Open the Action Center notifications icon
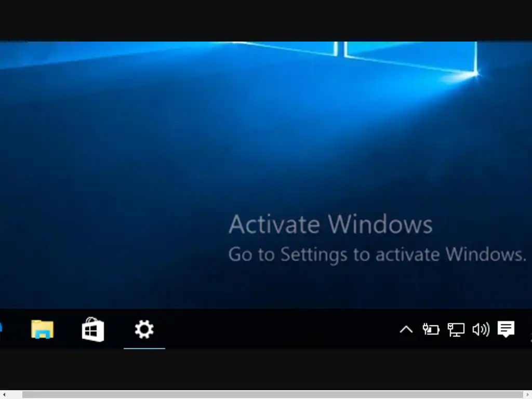Image resolution: width=532 pixels, height=399 pixels. pyautogui.click(x=506, y=329)
